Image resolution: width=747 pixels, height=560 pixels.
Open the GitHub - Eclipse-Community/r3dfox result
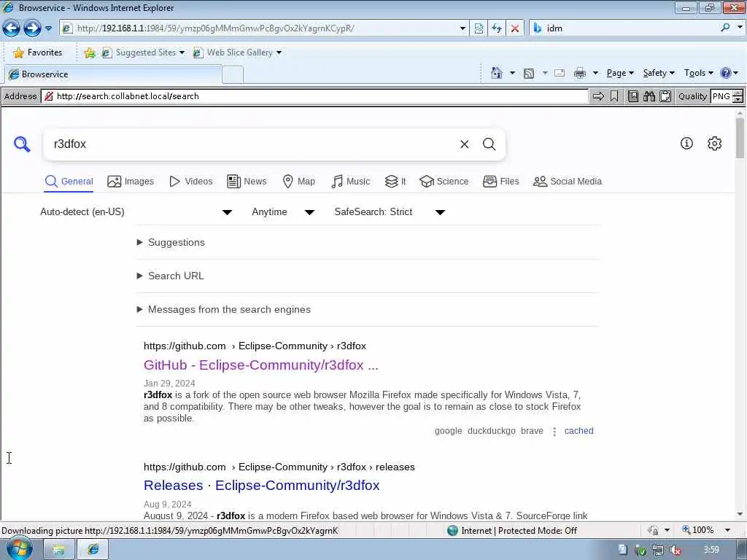tap(260, 365)
